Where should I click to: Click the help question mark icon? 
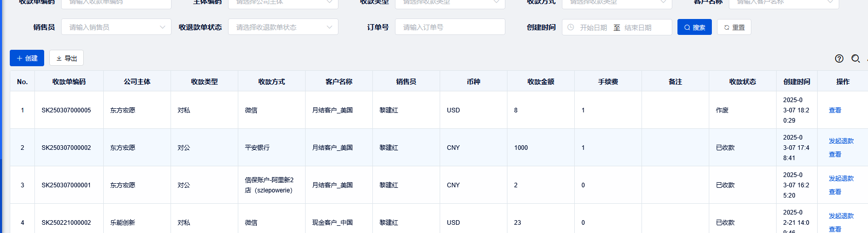(839, 59)
